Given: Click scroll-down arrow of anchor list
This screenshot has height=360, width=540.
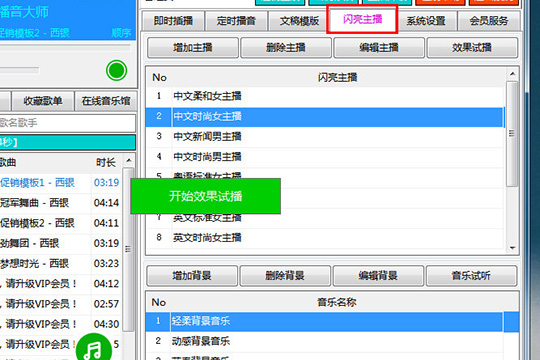Looking at the screenshot, I should pos(512,248).
